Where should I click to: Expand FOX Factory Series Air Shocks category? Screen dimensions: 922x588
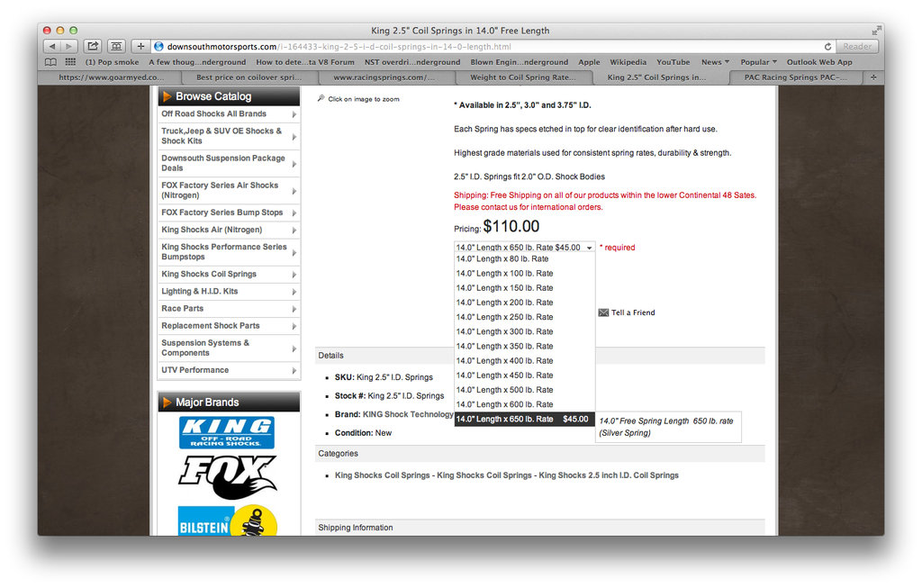229,190
